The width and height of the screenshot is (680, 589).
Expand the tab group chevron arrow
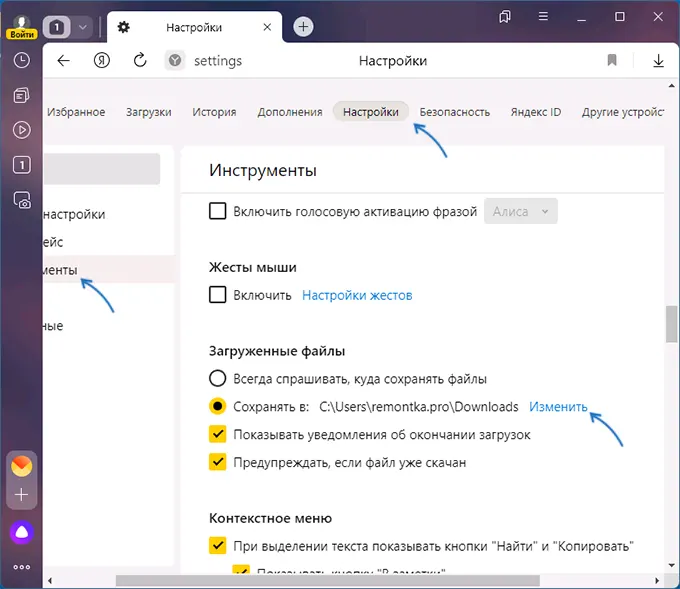click(82, 27)
